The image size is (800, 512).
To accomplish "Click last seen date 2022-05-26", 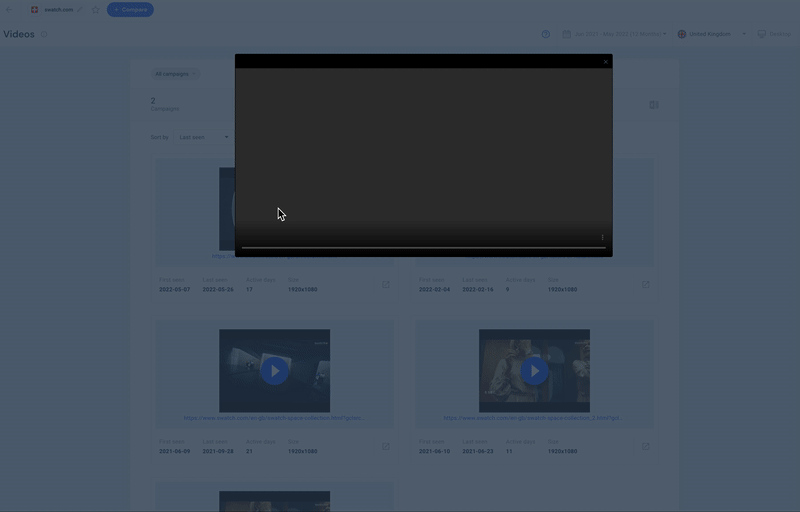I will (x=218, y=289).
